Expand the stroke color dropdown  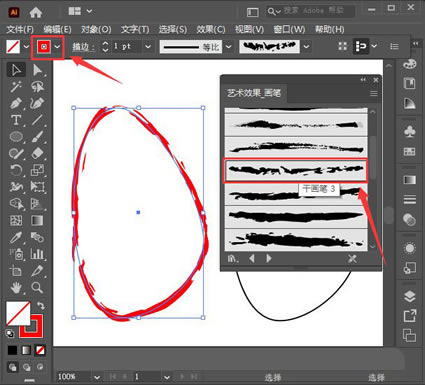tap(57, 47)
